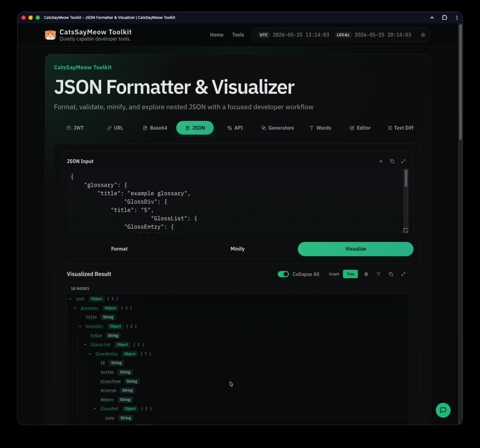Select the SortAs String row
The width and height of the screenshot is (480, 448).
pyautogui.click(x=116, y=372)
